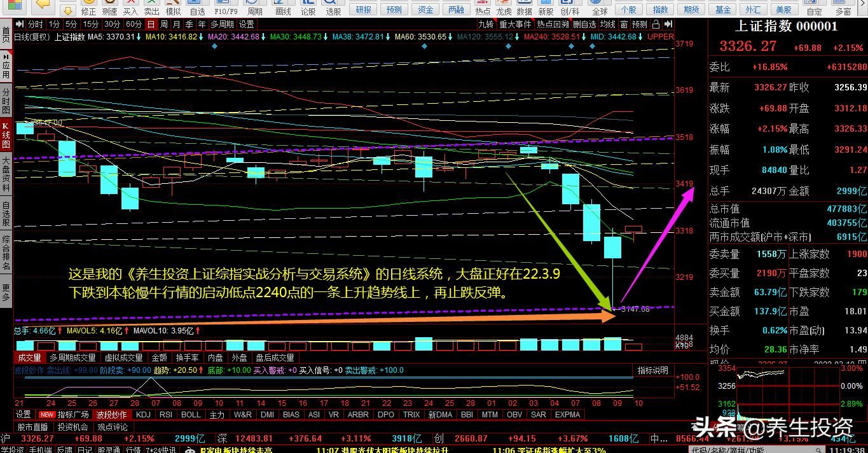
Task: Select the 周 weekly period
Action: [x=164, y=24]
